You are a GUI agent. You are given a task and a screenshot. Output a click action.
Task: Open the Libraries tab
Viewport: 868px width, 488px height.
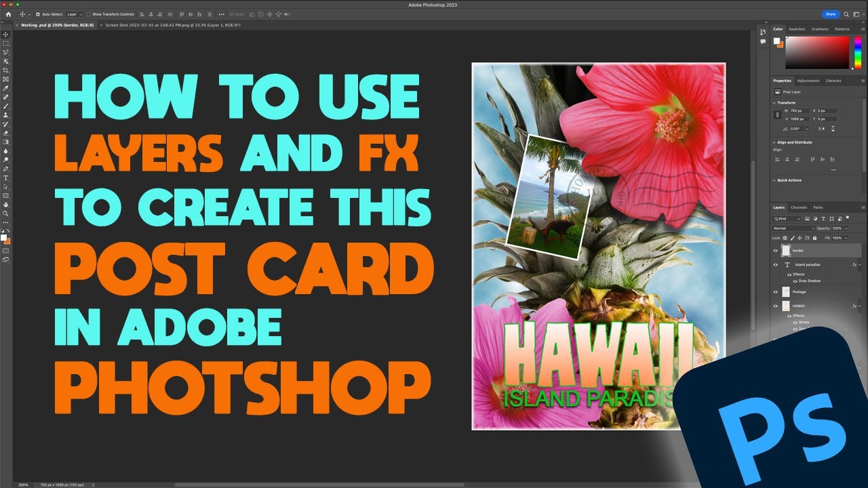pos(833,81)
